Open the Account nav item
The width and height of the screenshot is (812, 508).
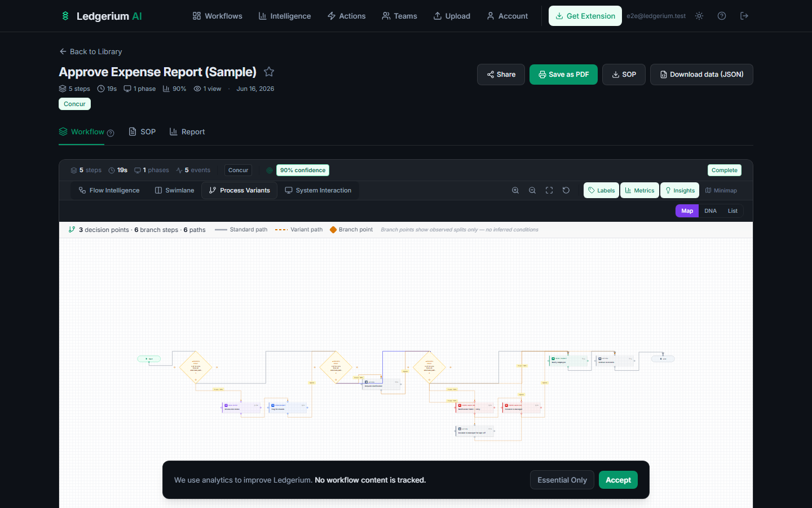pos(507,16)
